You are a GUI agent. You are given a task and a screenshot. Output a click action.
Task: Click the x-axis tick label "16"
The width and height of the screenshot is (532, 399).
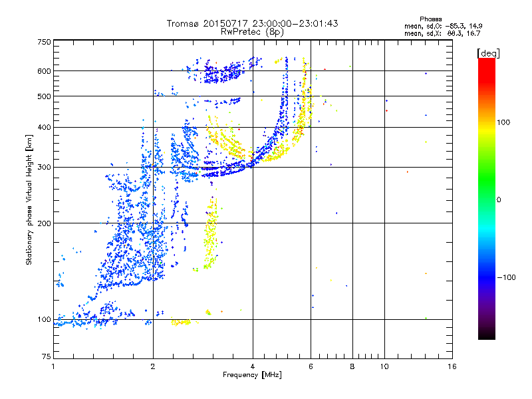[x=452, y=366]
